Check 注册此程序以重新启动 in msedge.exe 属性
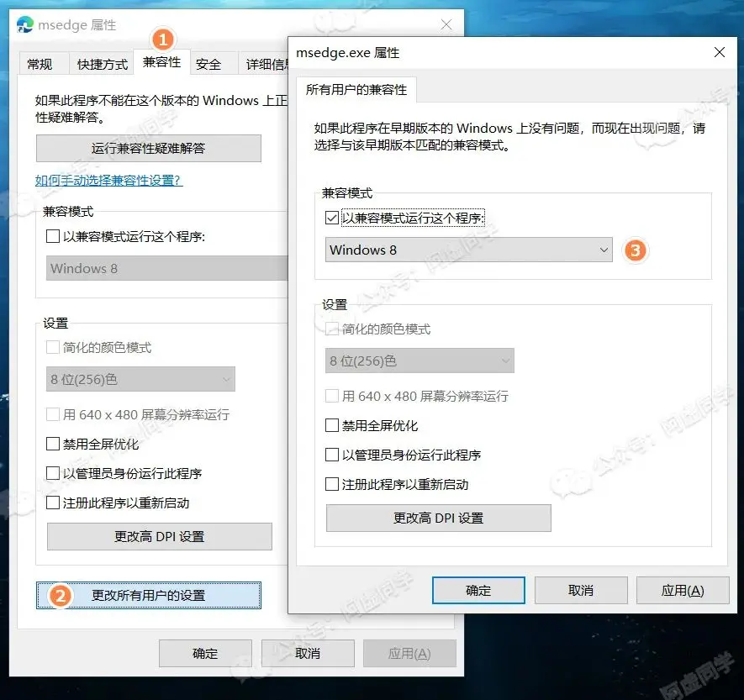The width and height of the screenshot is (744, 700). tap(332, 484)
